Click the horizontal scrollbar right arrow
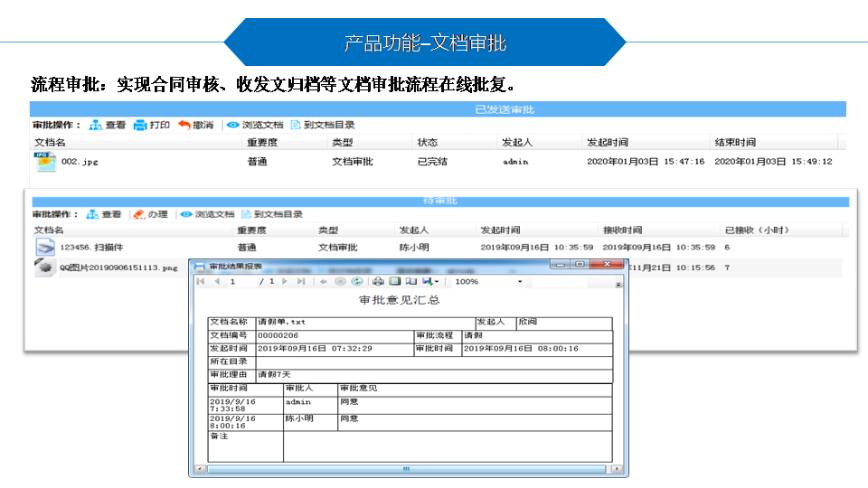This screenshot has height=488, width=868. [616, 469]
